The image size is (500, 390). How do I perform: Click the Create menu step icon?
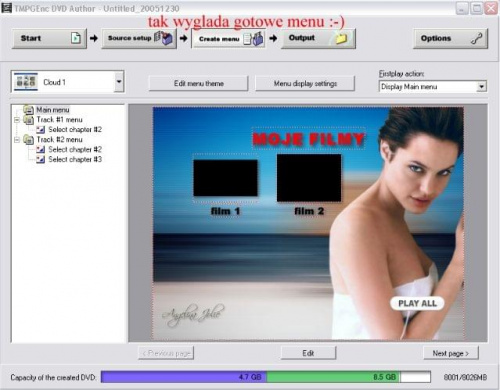(x=253, y=39)
